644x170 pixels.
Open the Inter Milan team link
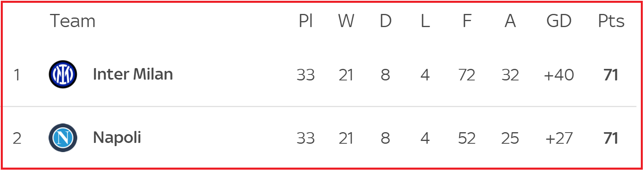coord(133,74)
